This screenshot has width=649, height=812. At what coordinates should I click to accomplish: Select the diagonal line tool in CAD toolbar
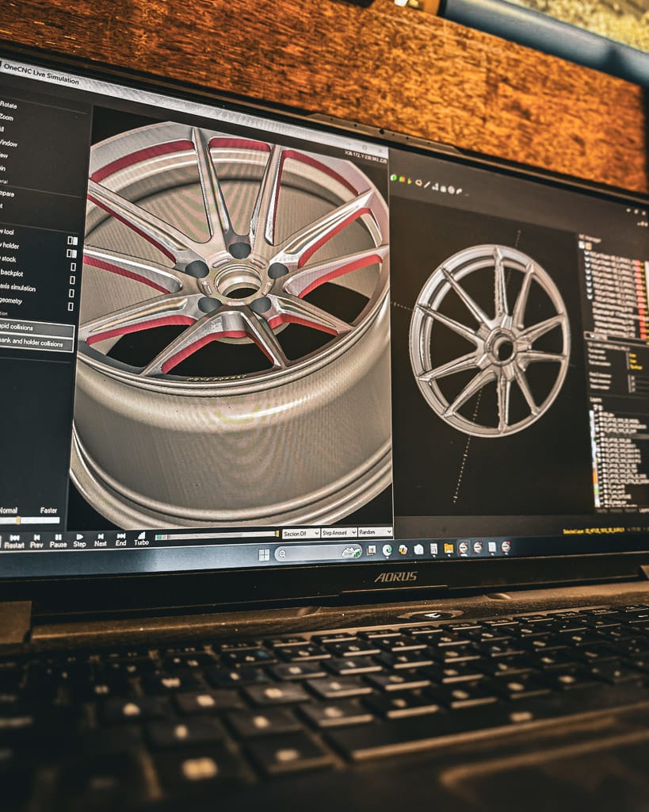[x=427, y=184]
